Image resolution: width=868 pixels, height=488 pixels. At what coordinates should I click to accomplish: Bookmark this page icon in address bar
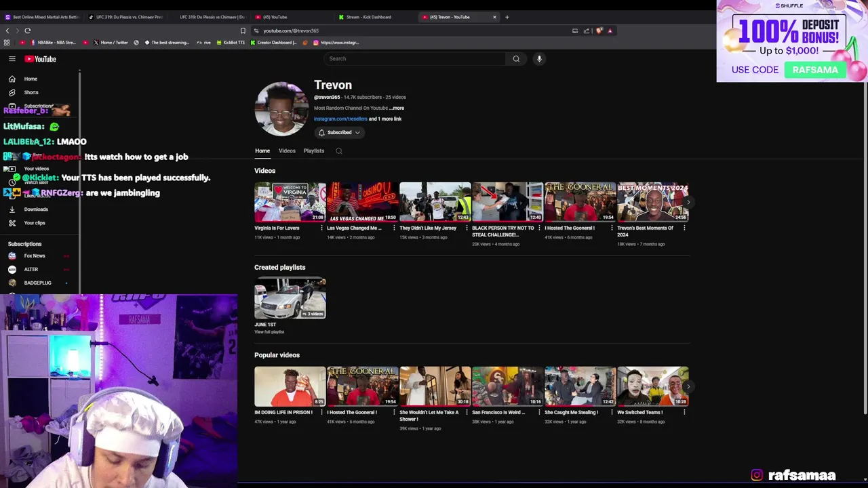[243, 30]
